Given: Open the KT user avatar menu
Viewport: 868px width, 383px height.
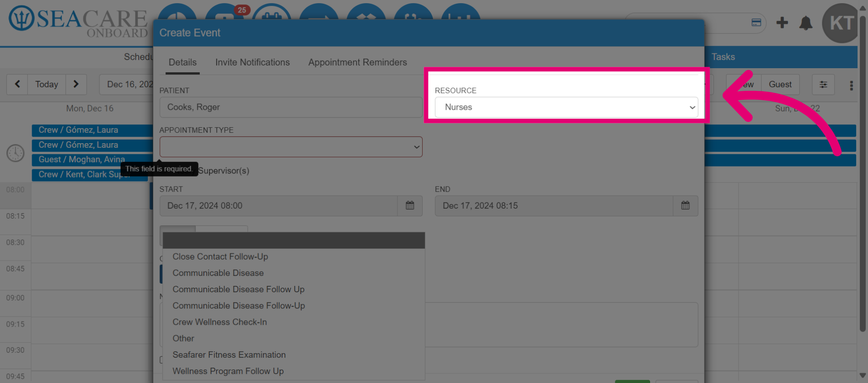Looking at the screenshot, I should click(x=841, y=23).
